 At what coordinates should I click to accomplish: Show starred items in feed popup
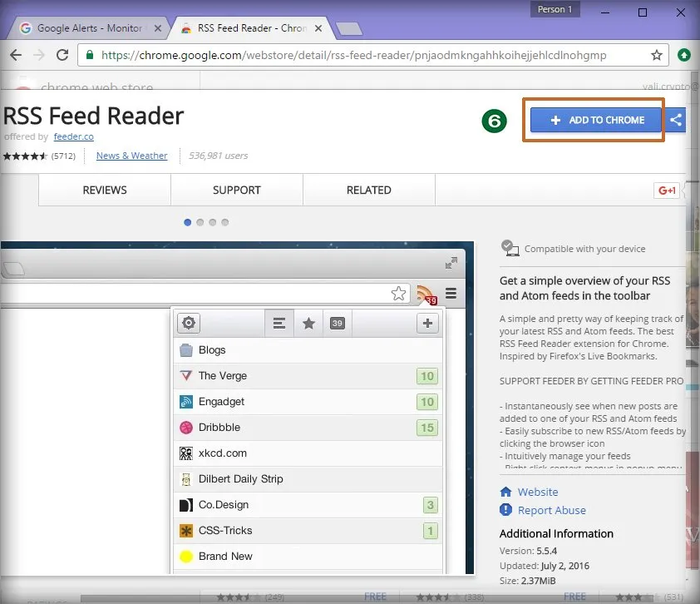308,323
